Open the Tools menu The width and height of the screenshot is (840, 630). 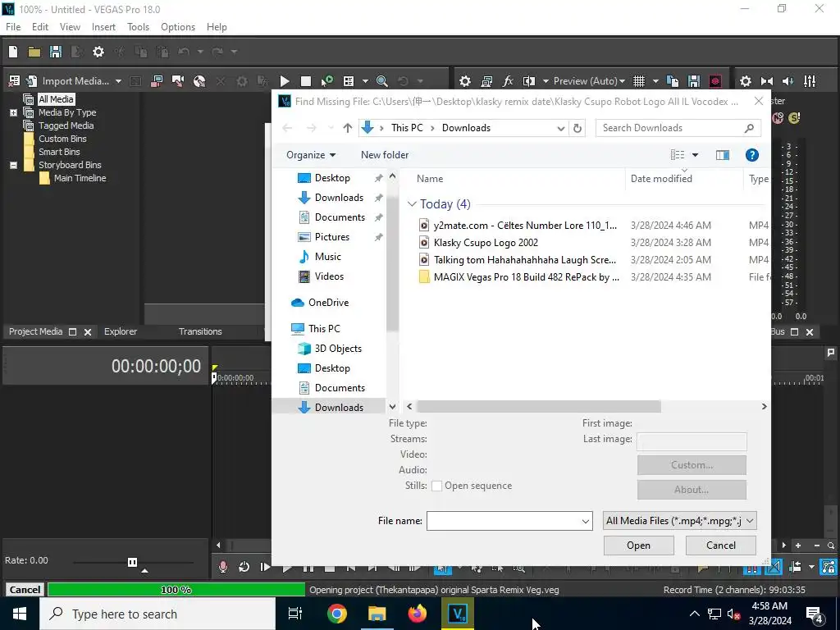138,27
